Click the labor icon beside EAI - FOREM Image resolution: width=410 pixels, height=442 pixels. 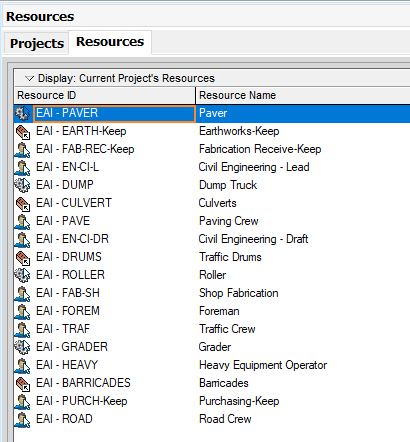click(x=23, y=311)
